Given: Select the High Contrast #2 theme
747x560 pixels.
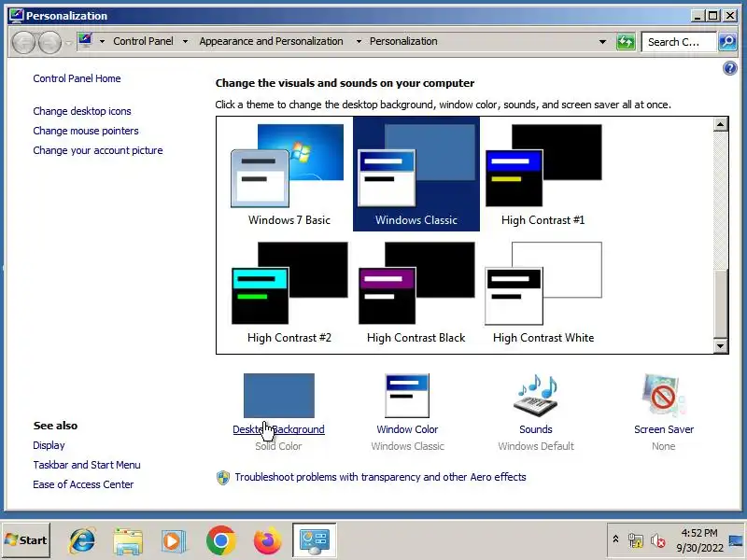Looking at the screenshot, I should [289, 292].
